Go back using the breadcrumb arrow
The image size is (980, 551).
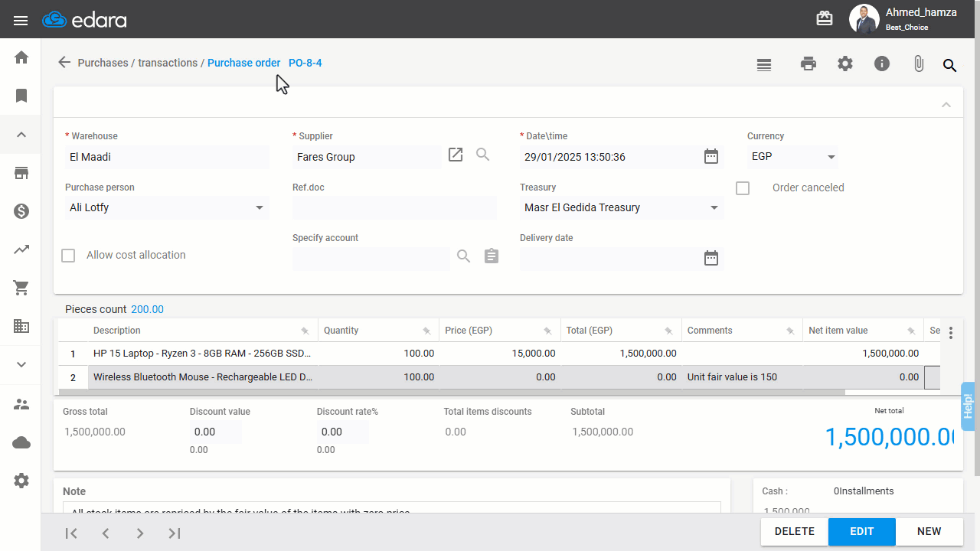[64, 63]
